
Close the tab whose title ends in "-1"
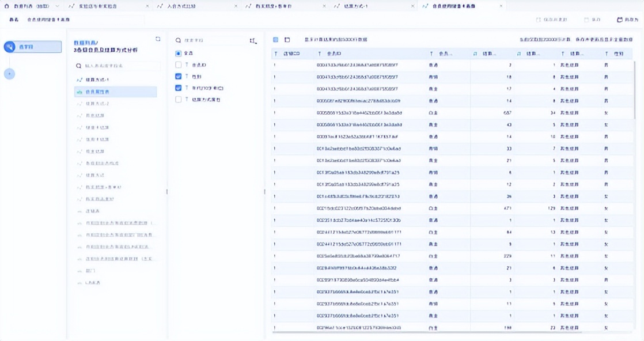(413, 6)
